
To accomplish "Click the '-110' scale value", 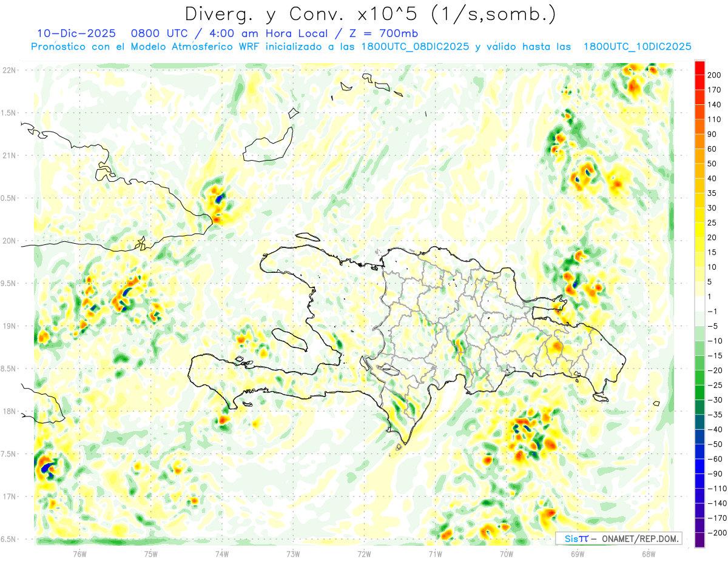I will 716,488.
